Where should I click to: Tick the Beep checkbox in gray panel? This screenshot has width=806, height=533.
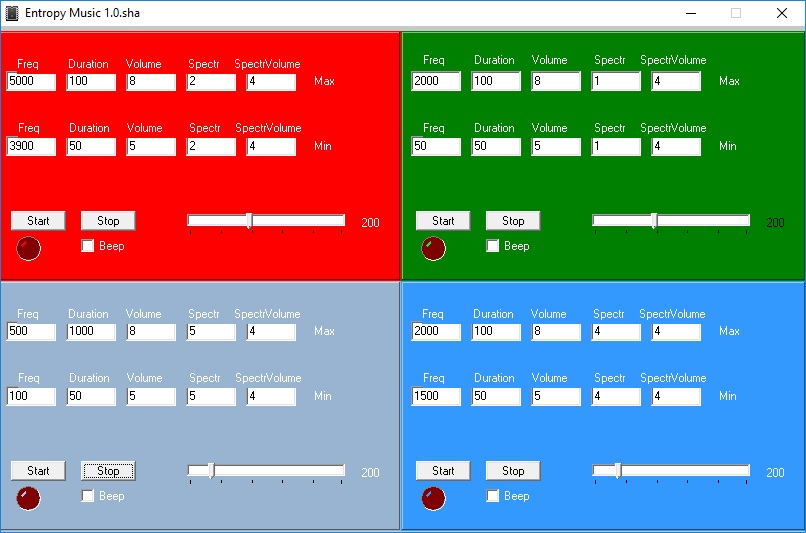pos(88,496)
